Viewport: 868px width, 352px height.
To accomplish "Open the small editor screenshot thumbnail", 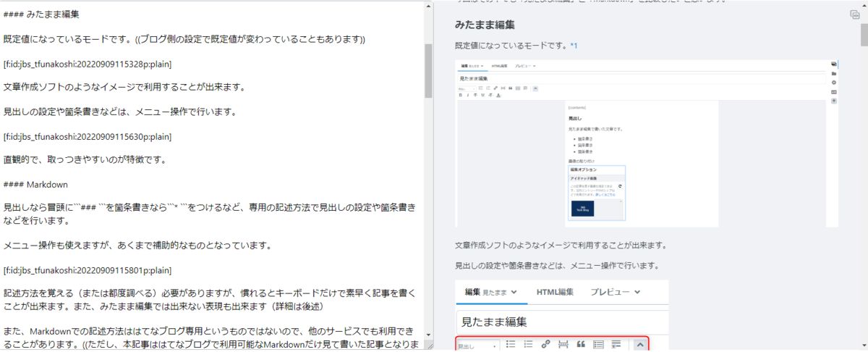I will [647, 144].
